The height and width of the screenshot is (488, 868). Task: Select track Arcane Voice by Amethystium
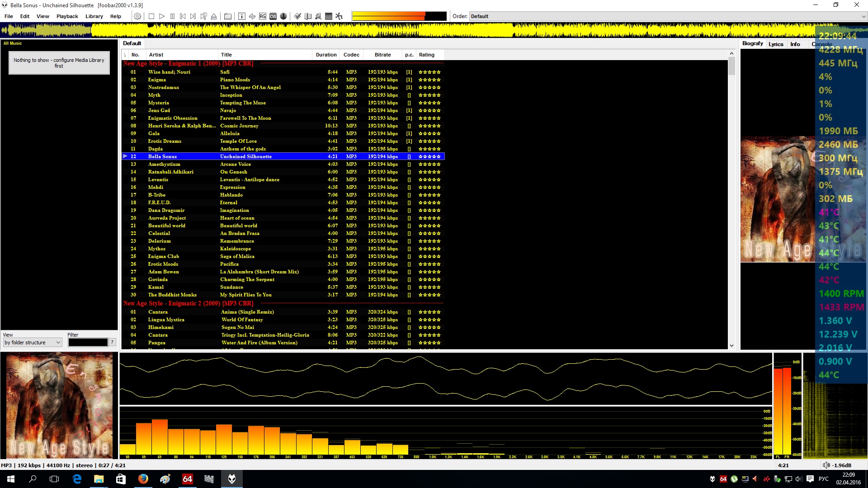[235, 164]
